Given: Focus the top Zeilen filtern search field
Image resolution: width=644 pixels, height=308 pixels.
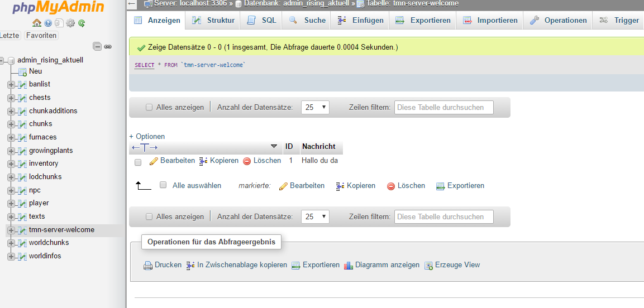Looking at the screenshot, I should pyautogui.click(x=443, y=107).
